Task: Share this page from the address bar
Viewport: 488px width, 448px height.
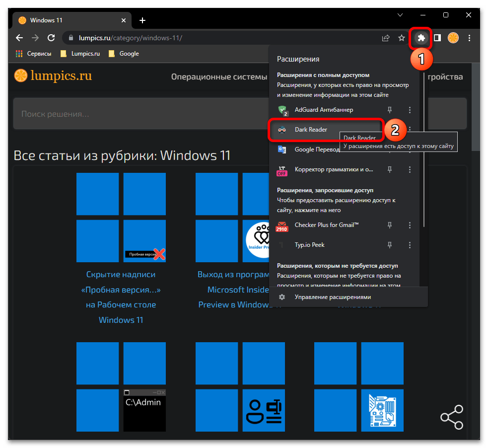Action: point(386,38)
